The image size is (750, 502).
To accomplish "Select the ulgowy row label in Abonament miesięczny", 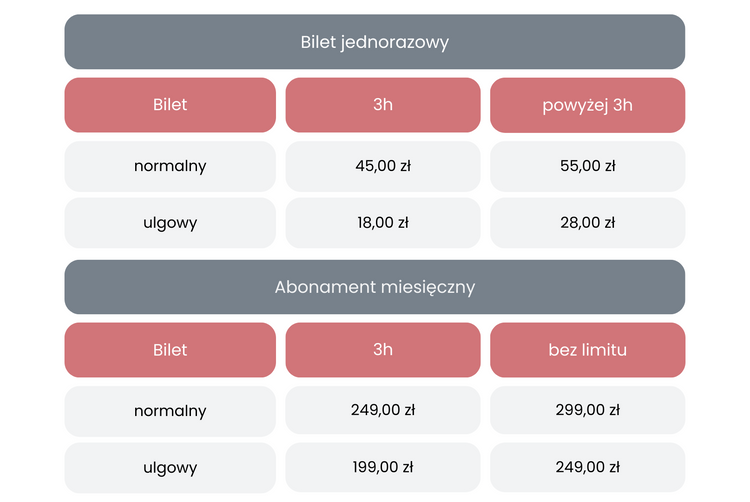I will [x=170, y=468].
